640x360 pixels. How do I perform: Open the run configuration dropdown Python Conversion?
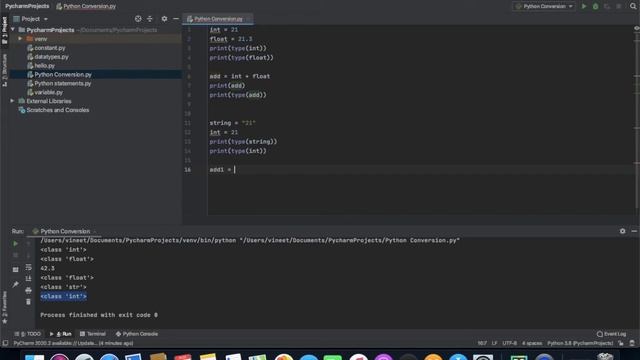544,6
